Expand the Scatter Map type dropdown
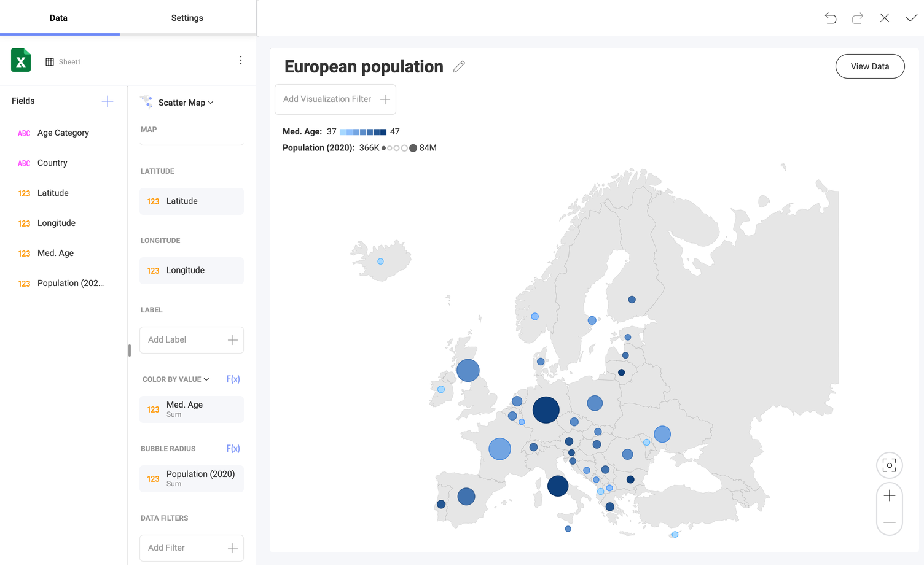The width and height of the screenshot is (924, 566). [211, 103]
